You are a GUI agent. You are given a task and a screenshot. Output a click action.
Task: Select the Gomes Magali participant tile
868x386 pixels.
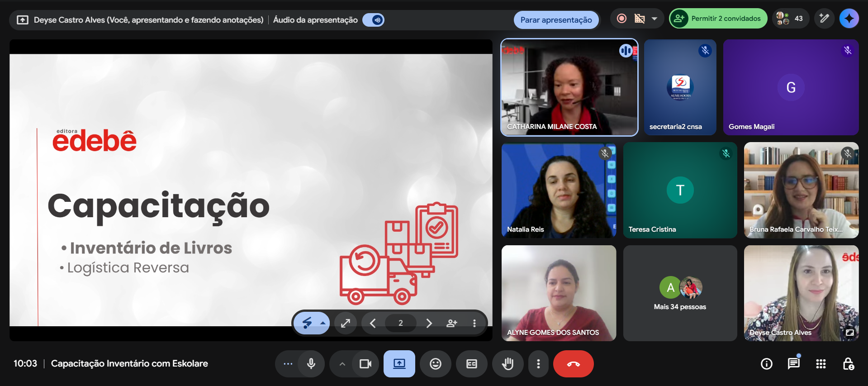[x=791, y=87]
